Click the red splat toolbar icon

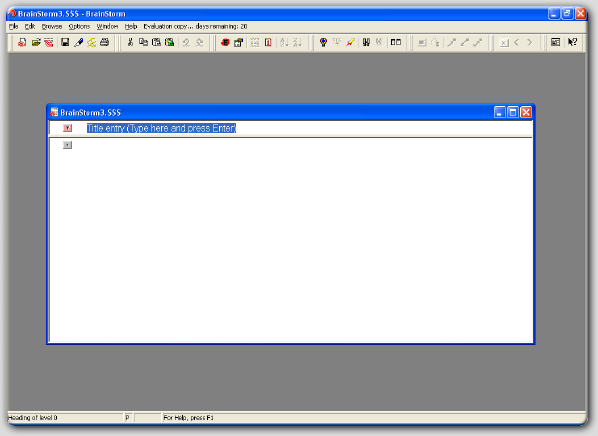(x=225, y=42)
